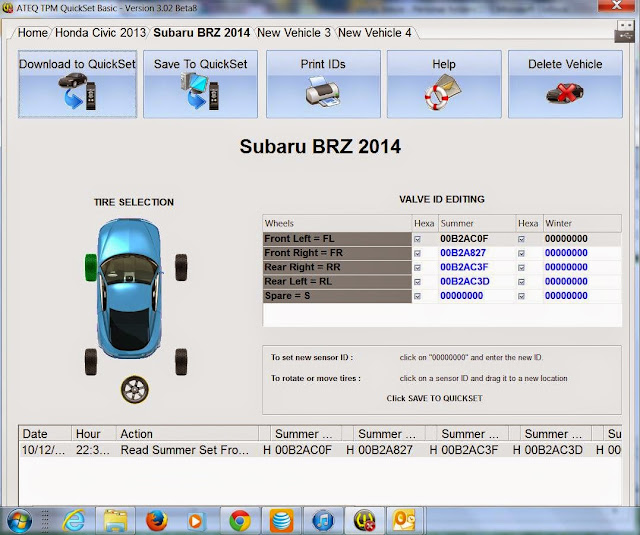Click the Winter column header in valve table
The image size is (640, 535).
[x=582, y=223]
